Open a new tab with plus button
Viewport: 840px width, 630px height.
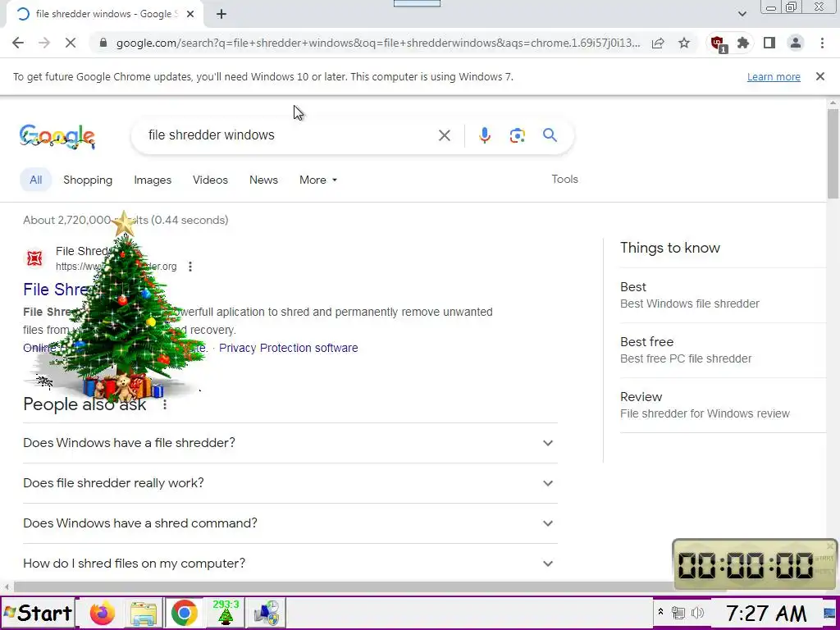coord(221,15)
